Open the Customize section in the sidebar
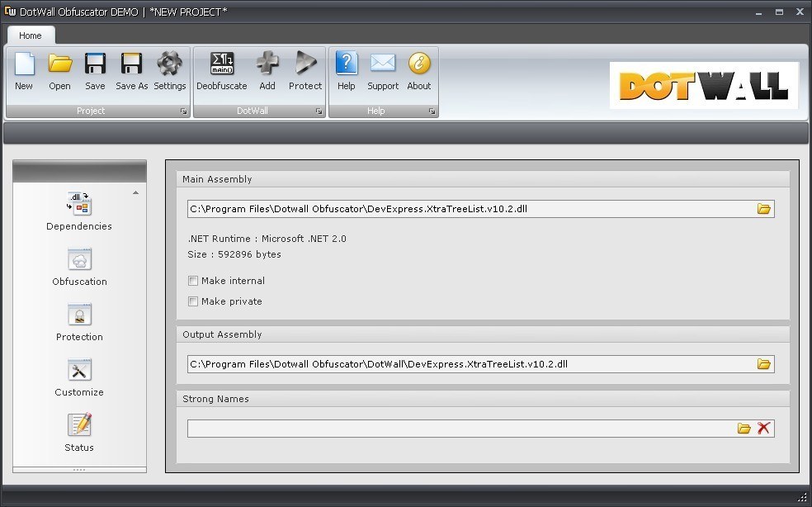Image resolution: width=812 pixels, height=507 pixels. [79, 378]
